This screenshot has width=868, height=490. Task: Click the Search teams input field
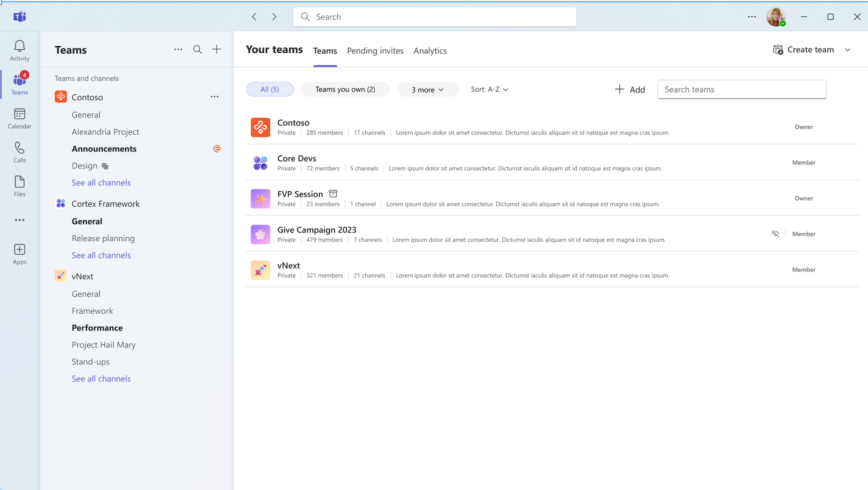(x=741, y=90)
